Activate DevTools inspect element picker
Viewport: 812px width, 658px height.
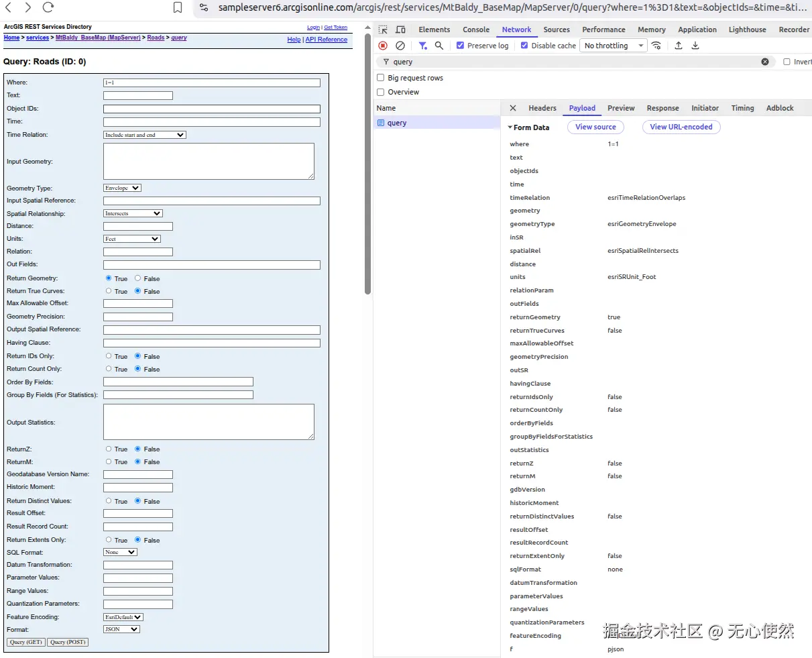(383, 30)
